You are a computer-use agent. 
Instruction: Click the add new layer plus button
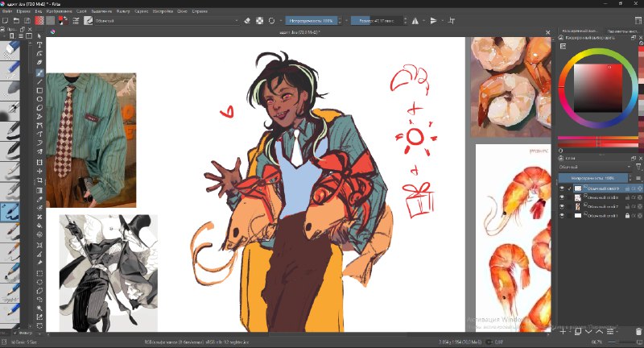(563, 331)
